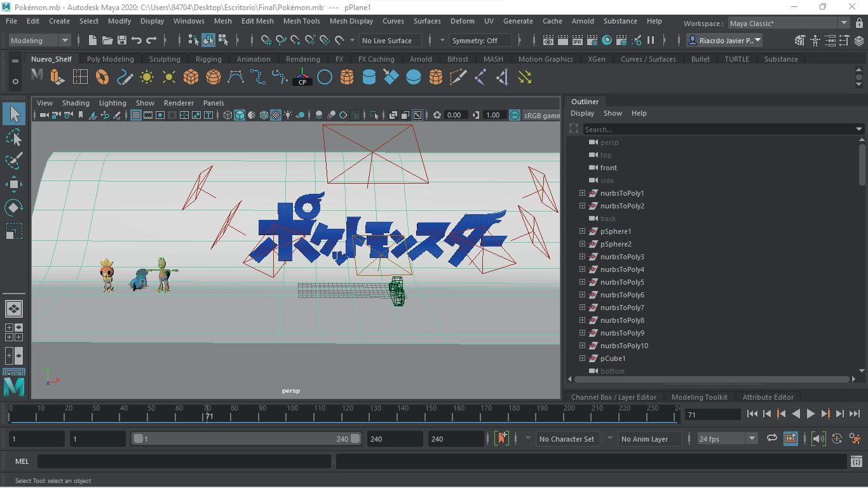Viewport: 868px width, 488px height.
Task: Open the Arnold menu
Action: [583, 21]
